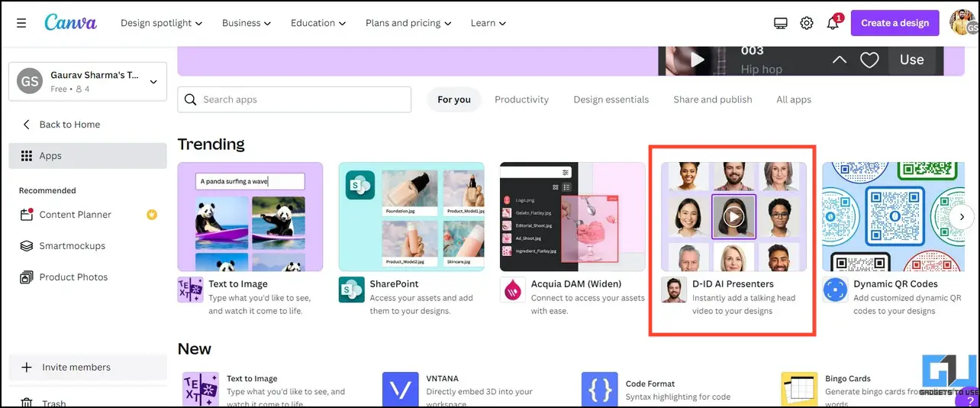Screen dimensions: 980x408
Task: Like the track with heart icon
Action: (869, 60)
